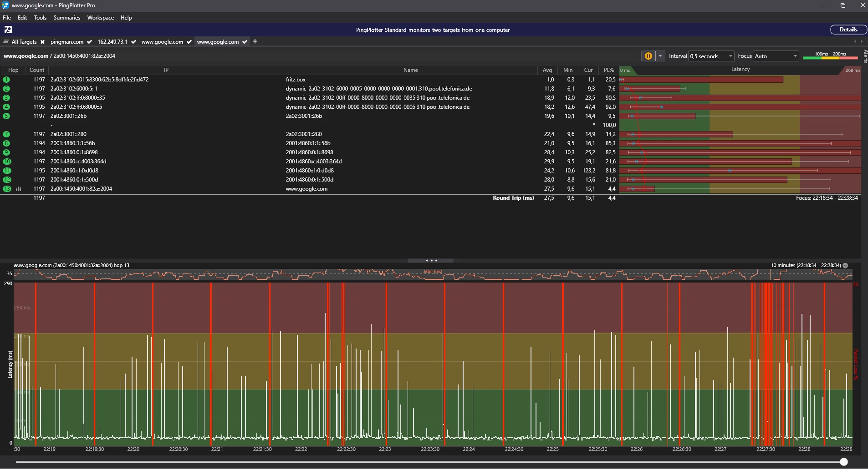This screenshot has width=868, height=470.
Task: Click the timeline slider handle at the bottom
Action: (x=843, y=462)
